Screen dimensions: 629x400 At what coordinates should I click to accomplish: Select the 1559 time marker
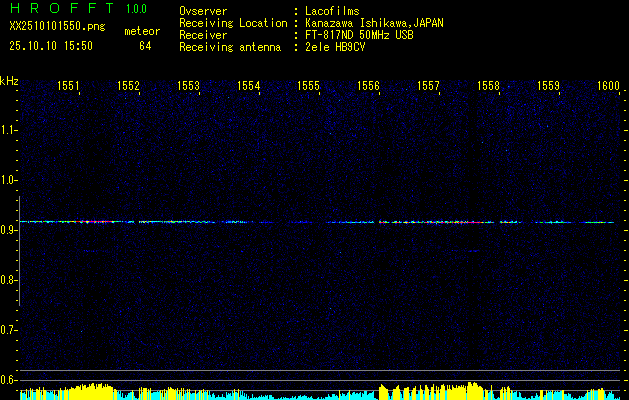click(549, 87)
